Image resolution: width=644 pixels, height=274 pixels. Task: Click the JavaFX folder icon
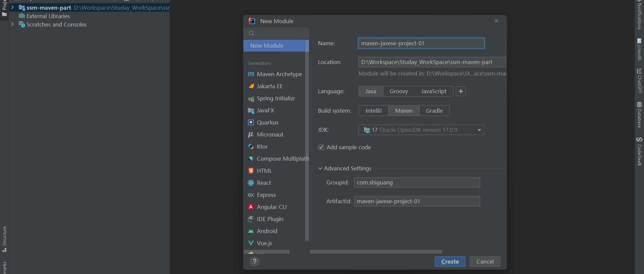(x=251, y=110)
